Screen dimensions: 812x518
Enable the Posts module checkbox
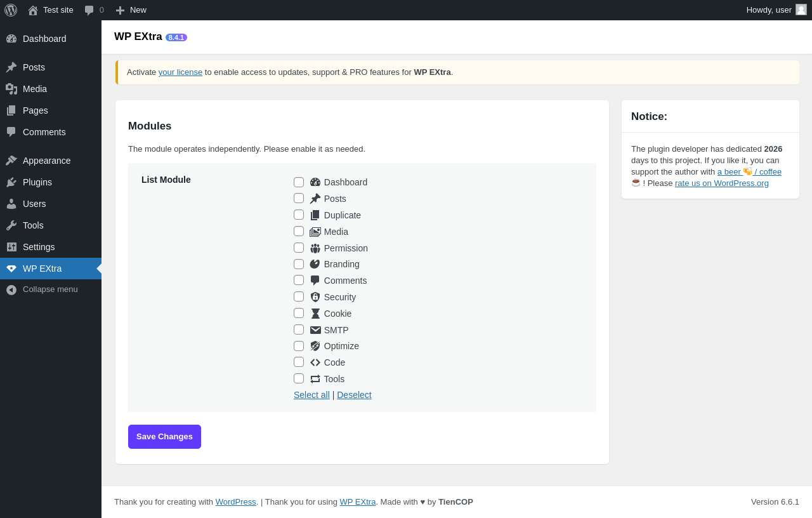click(x=299, y=198)
